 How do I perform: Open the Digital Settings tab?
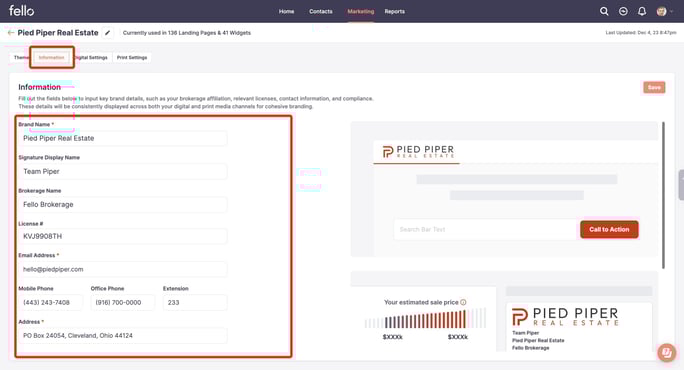[x=92, y=58]
